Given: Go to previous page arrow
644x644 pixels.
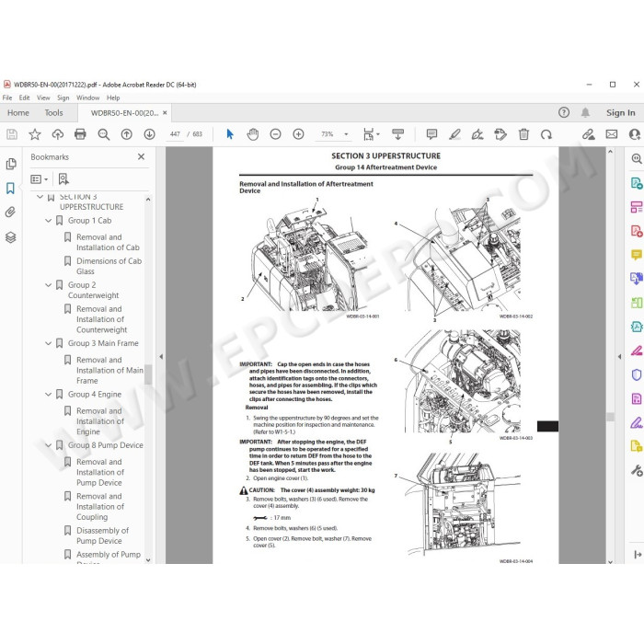Looking at the screenshot, I should [127, 134].
